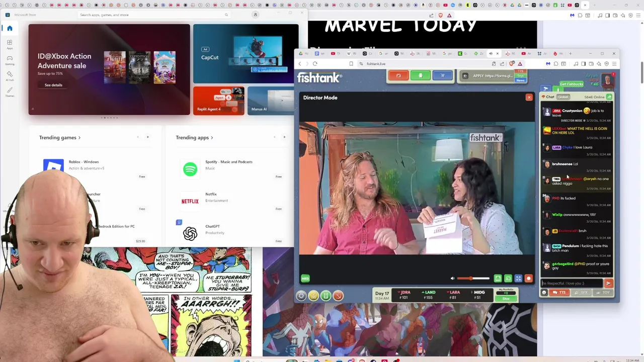The width and height of the screenshot is (644, 362).
Task: Expand the Trending games section
Action: coord(60,137)
